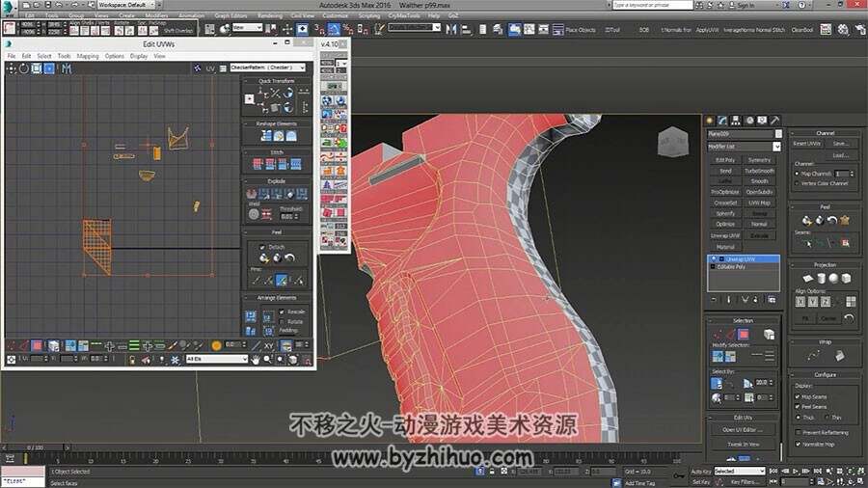Select the Move tool in Edit UVWs toolbar
This screenshot has height=488, width=868.
click(11, 68)
